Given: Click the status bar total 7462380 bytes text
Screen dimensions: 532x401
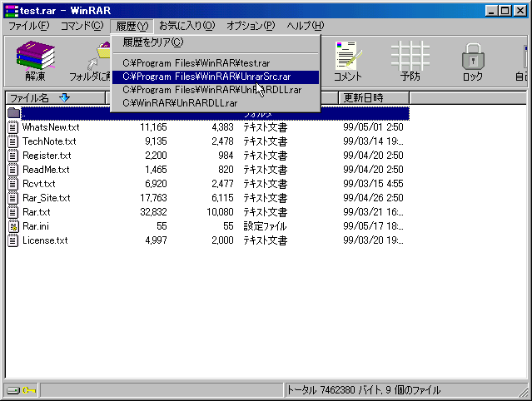Looking at the screenshot, I should coord(364,390).
